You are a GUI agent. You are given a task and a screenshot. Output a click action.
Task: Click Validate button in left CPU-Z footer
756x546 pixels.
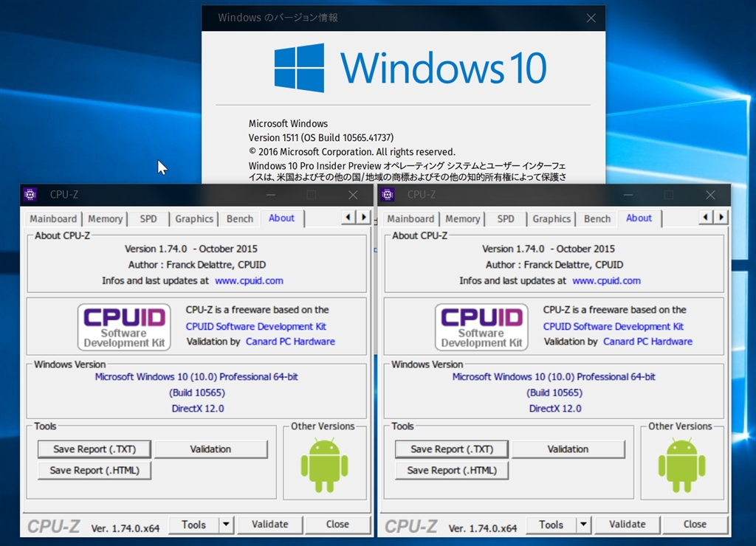(270, 525)
